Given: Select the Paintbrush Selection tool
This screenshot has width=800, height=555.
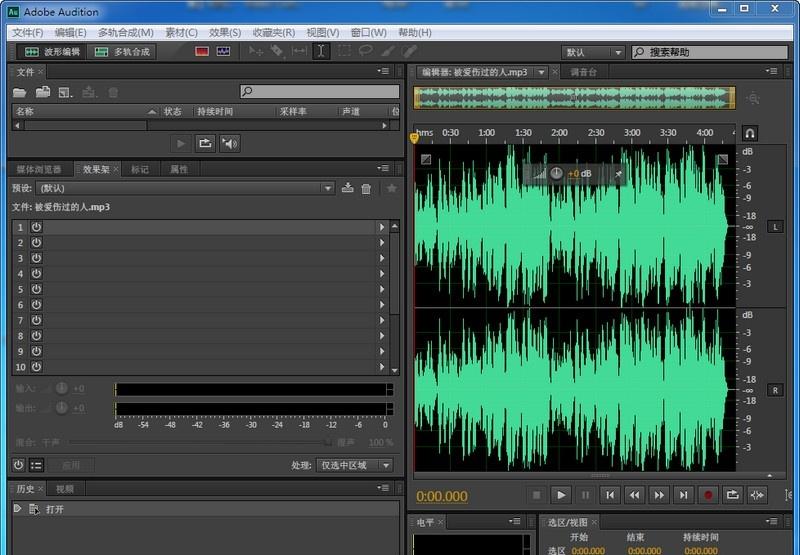Looking at the screenshot, I should pos(388,51).
